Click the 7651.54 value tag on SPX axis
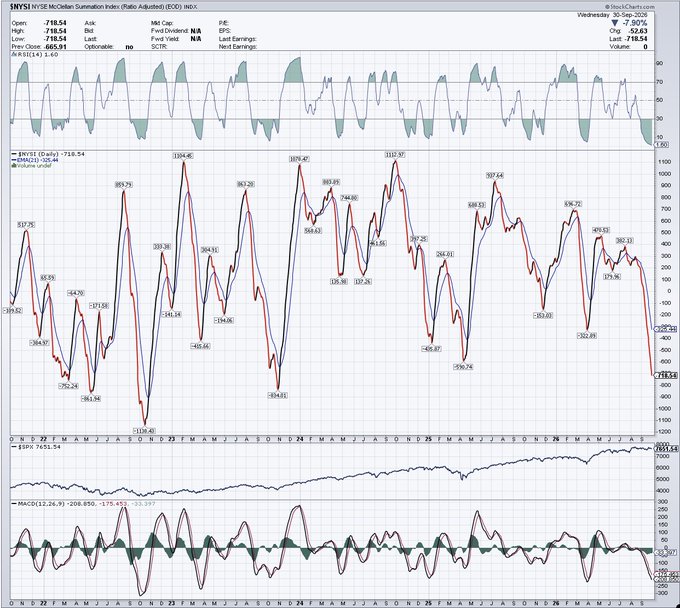Viewport: 680px width, 608px height. (666, 448)
